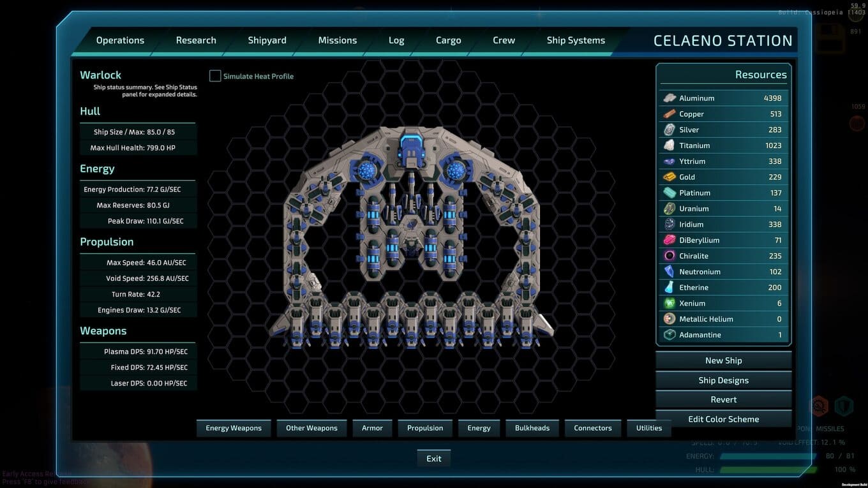Click the "Laser DPS: 0.00 HP/SEC" row

pos(138,383)
